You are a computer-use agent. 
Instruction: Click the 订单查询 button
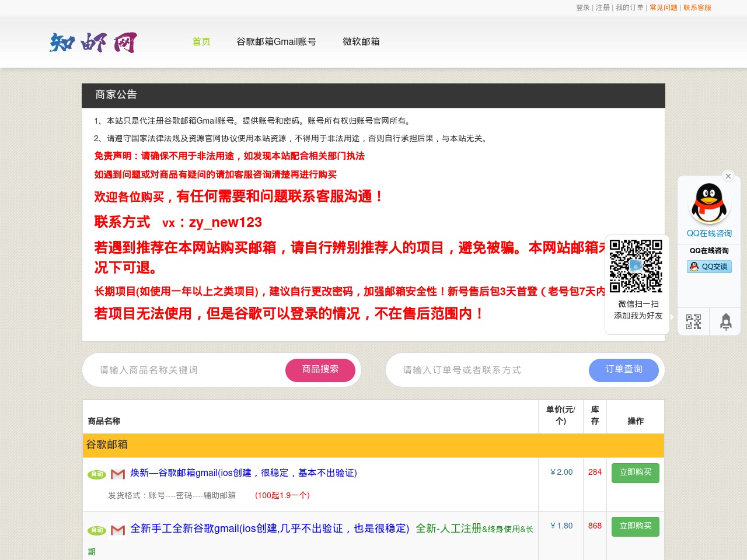(624, 370)
